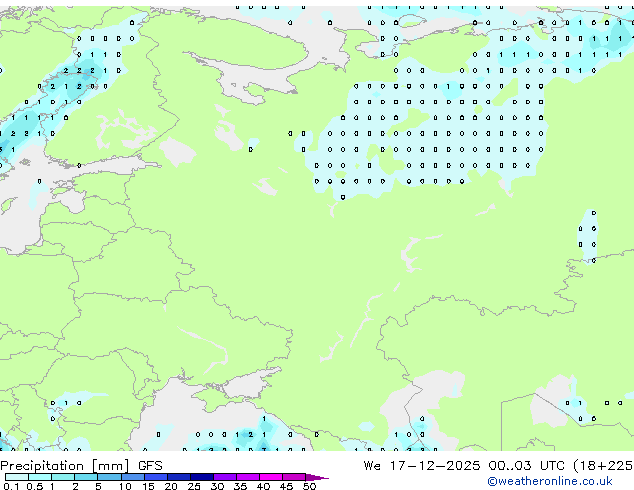Select the 40–45 mm magenta swatch

click(x=271, y=477)
